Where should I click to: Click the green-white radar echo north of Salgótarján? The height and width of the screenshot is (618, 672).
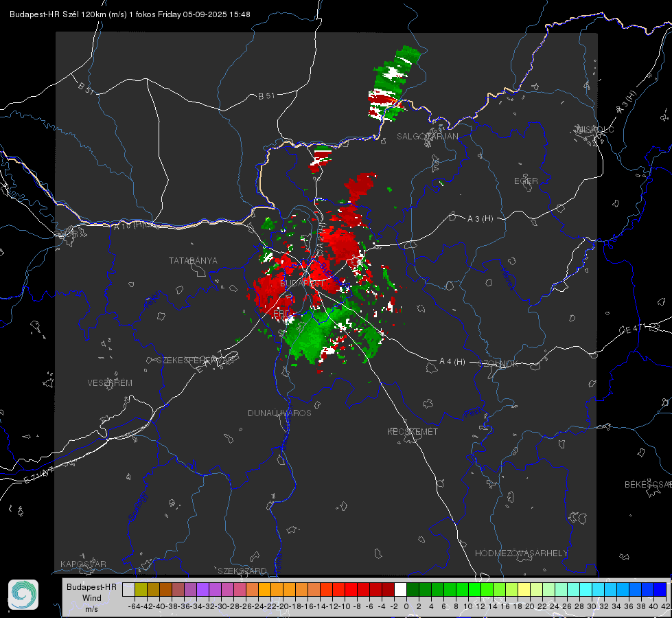[x=392, y=84]
